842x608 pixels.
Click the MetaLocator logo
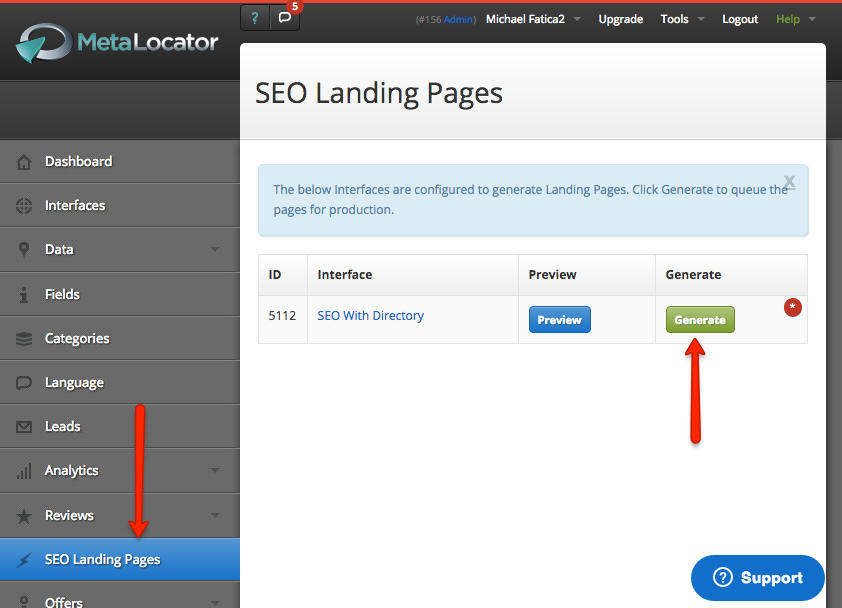point(117,43)
